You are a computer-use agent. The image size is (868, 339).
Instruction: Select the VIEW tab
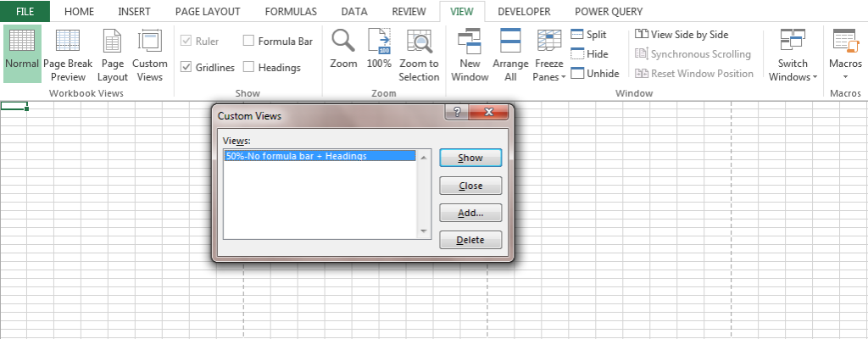coord(462,12)
